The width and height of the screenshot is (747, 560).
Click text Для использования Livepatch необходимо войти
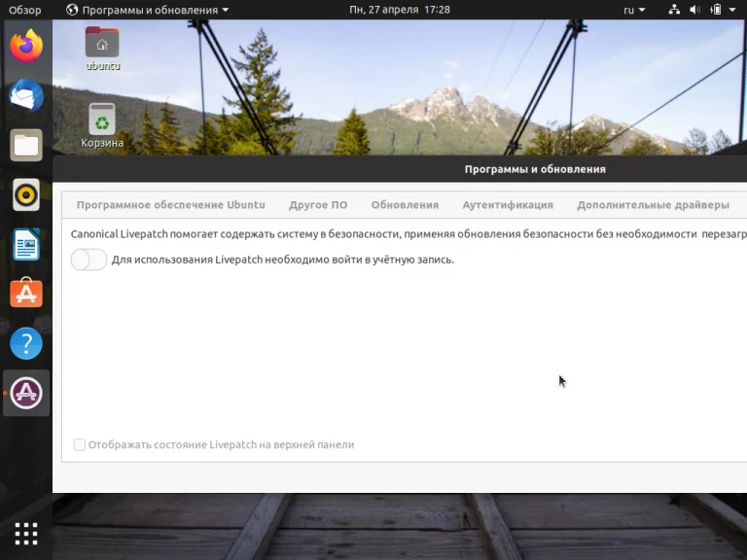282,260
